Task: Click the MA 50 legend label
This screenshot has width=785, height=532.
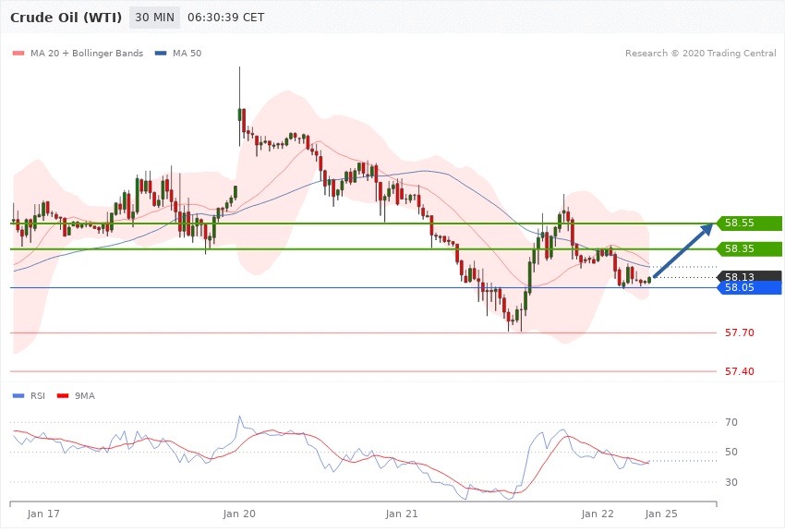Action: point(187,53)
